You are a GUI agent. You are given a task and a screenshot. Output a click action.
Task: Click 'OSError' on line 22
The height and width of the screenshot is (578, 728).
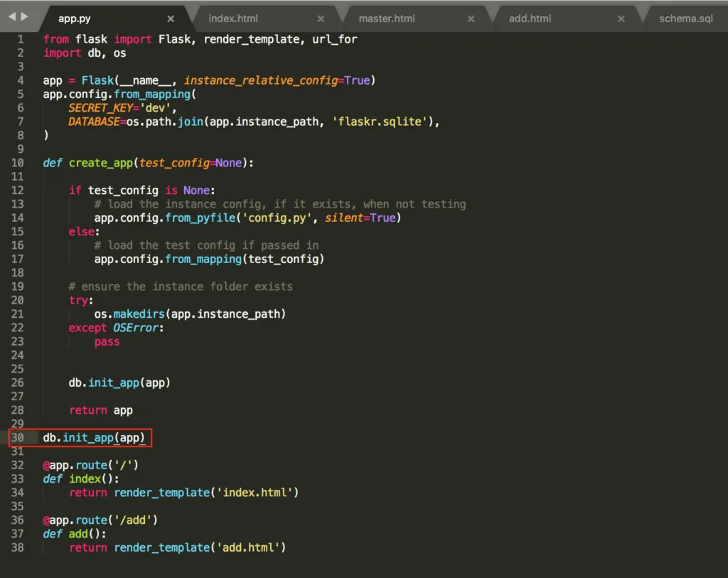(136, 328)
